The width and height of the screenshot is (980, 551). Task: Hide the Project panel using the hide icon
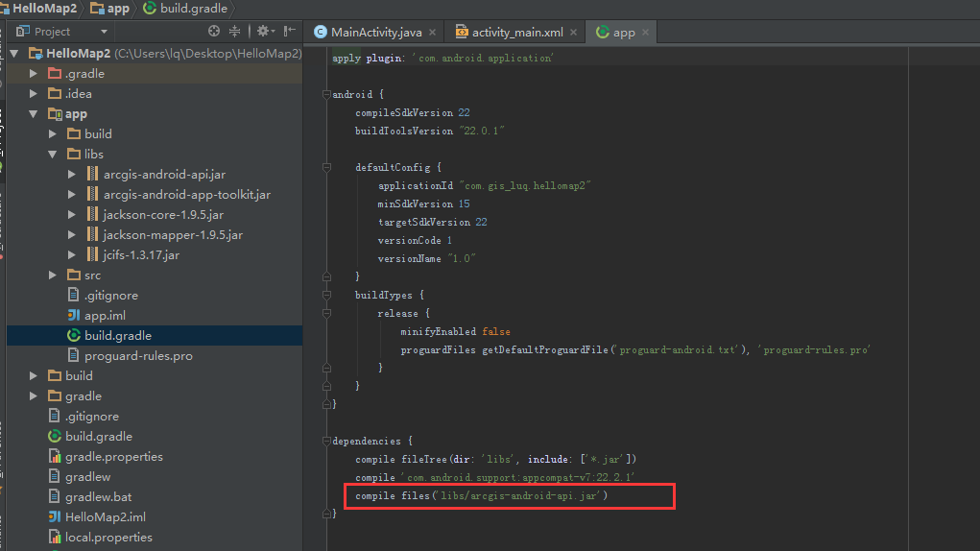pos(289,32)
